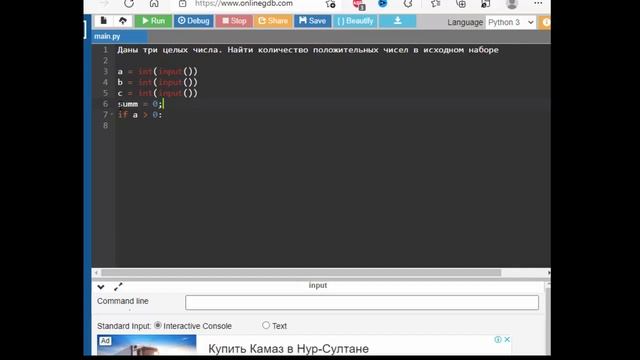Fold code at line 7 arrow
The height and width of the screenshot is (360, 640).
112,115
